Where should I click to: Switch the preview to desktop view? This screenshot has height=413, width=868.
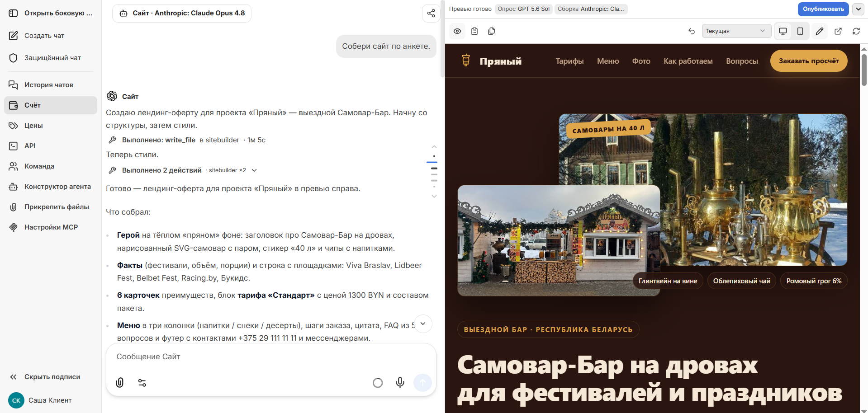tap(783, 31)
